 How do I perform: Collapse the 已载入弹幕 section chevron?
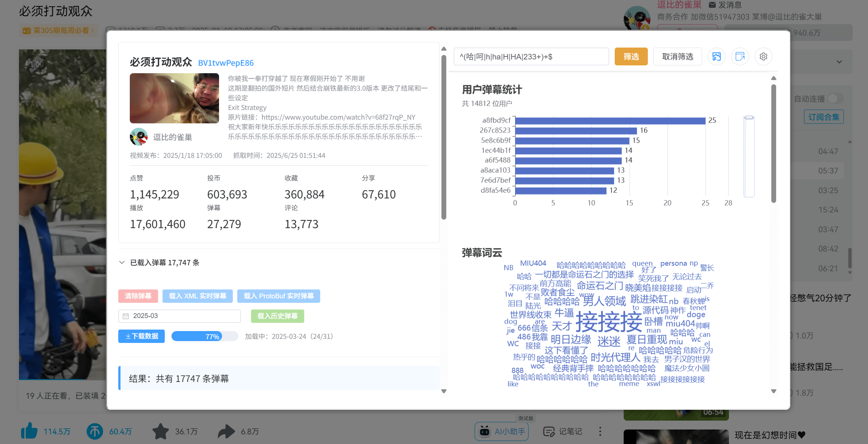(122, 263)
